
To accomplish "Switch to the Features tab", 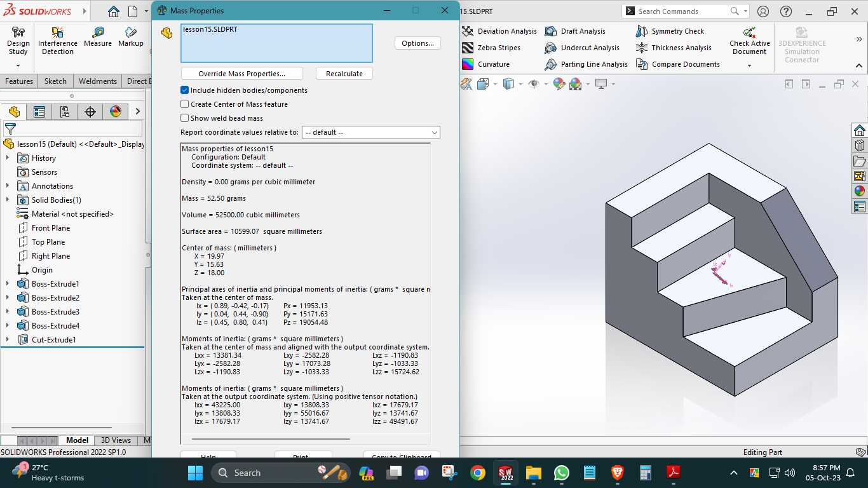I will (x=19, y=81).
